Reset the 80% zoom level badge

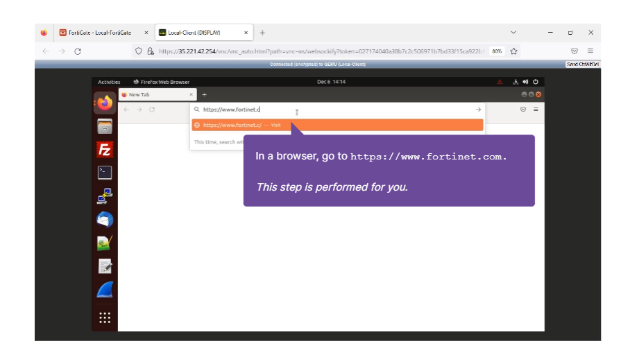click(x=497, y=51)
